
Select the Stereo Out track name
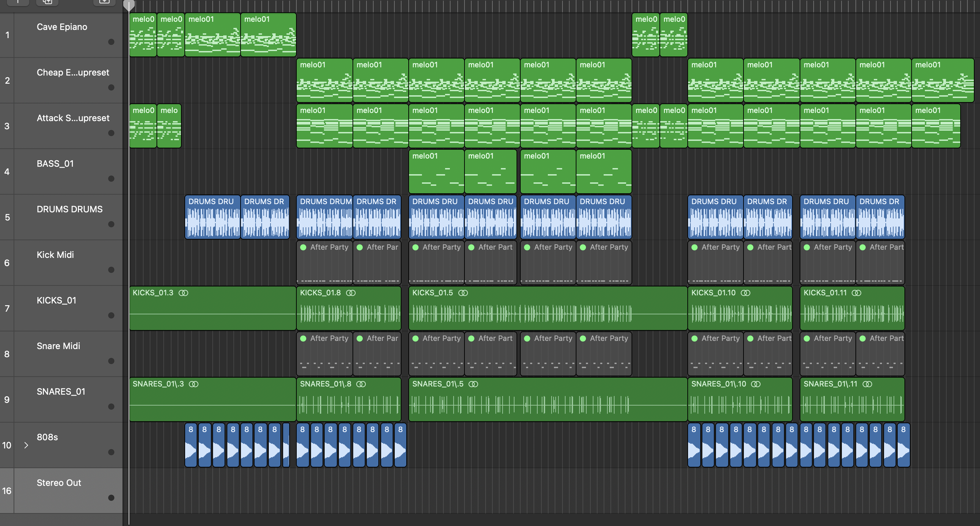point(59,483)
